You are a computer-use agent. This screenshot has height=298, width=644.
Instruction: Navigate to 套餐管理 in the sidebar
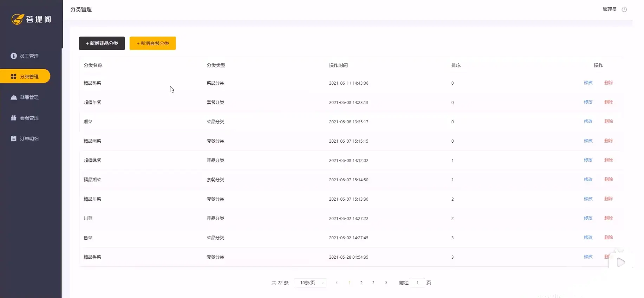point(29,118)
